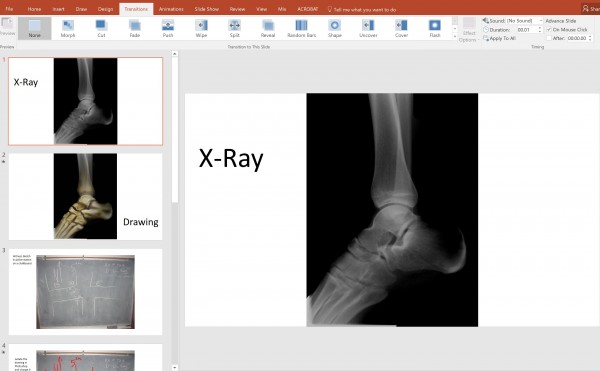600x371 pixels.
Task: Apply the Random Bars transition
Action: click(302, 28)
